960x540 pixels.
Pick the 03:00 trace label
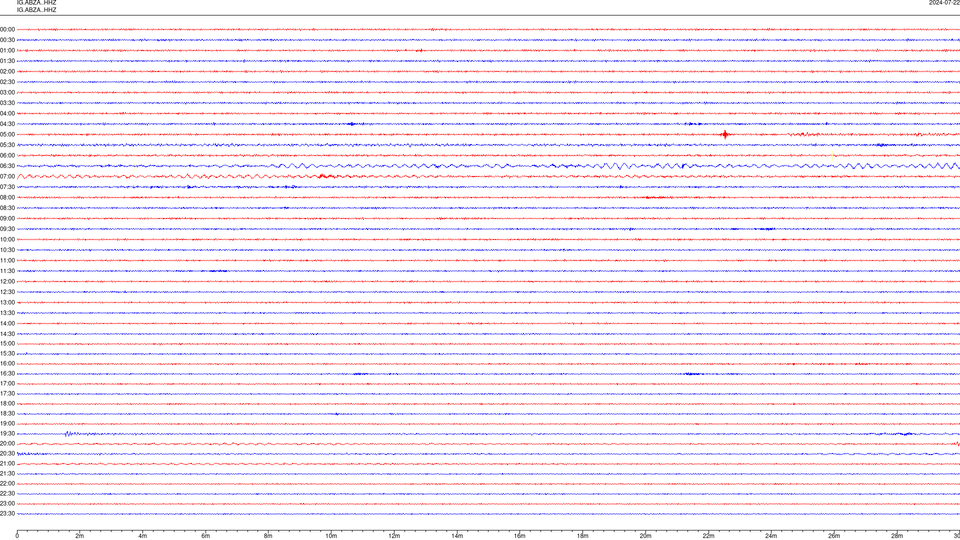(7, 93)
